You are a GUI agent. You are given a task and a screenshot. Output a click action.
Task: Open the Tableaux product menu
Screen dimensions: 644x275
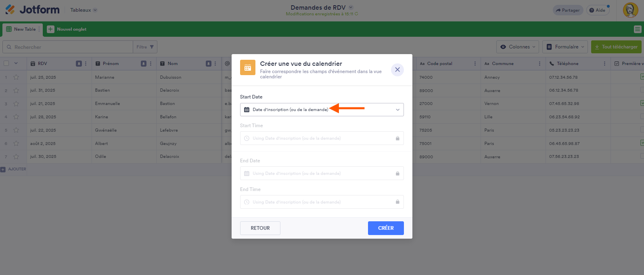[84, 10]
